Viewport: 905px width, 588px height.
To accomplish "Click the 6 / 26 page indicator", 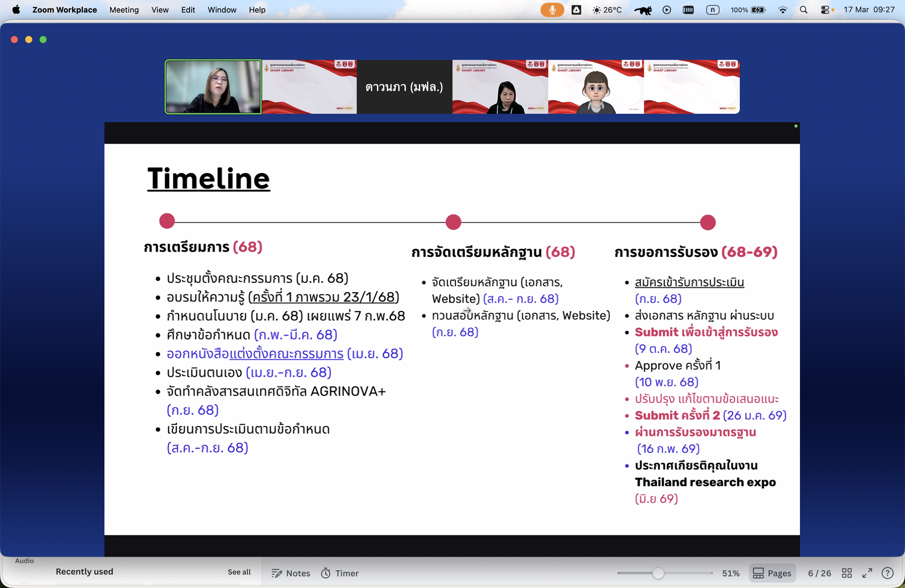I will point(819,573).
